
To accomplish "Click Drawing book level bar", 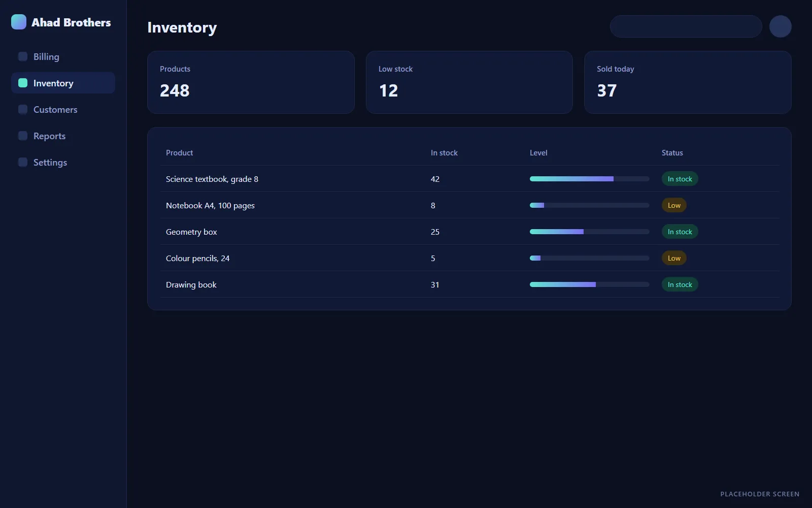I will click(x=590, y=284).
